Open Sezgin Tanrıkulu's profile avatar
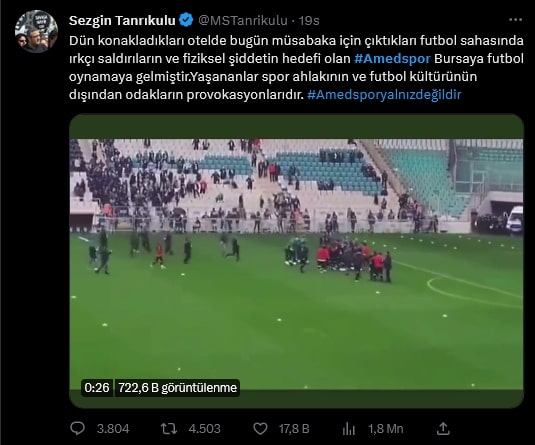This screenshot has width=535, height=445. tap(36, 31)
